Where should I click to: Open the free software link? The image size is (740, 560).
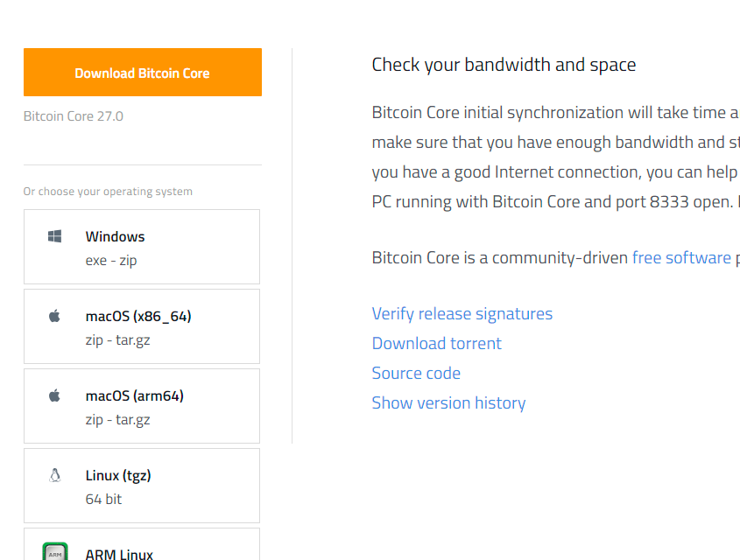pos(681,257)
